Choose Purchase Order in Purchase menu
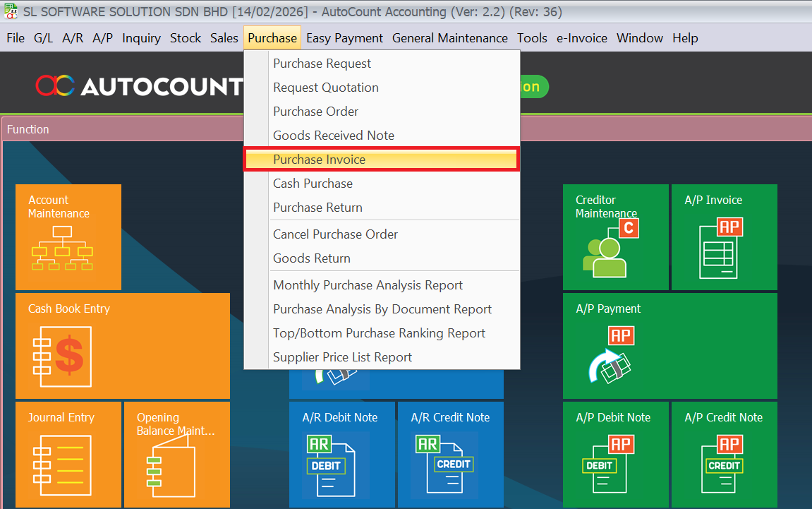 tap(315, 112)
